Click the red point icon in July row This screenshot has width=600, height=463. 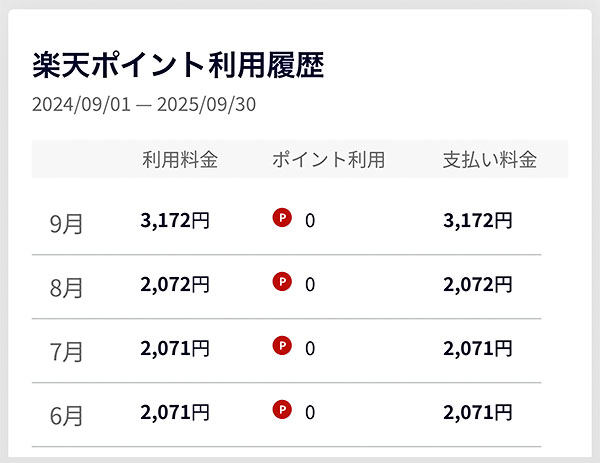(x=282, y=347)
